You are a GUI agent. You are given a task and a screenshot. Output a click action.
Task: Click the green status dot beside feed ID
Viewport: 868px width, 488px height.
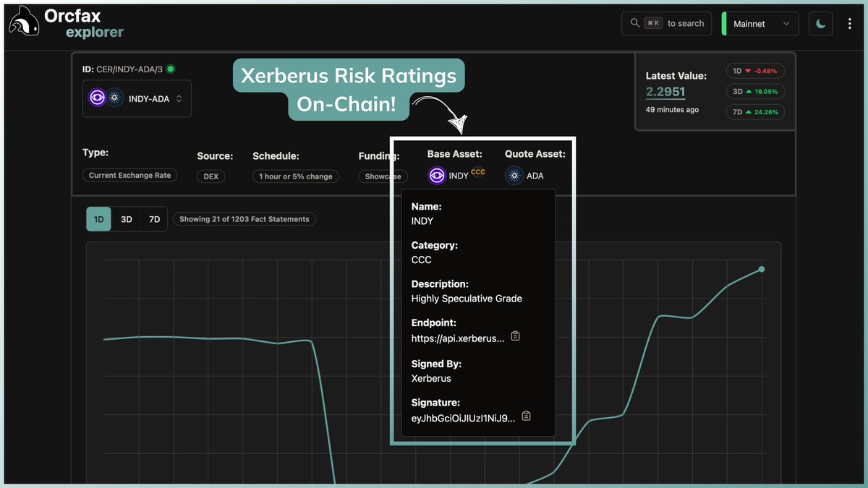[171, 69]
